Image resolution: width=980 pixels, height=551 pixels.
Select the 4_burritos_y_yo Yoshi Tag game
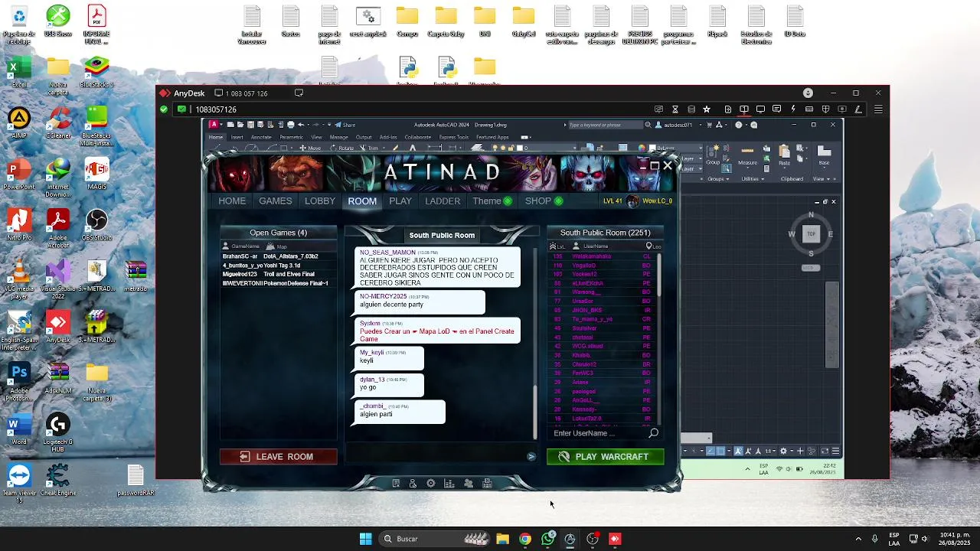click(279, 266)
